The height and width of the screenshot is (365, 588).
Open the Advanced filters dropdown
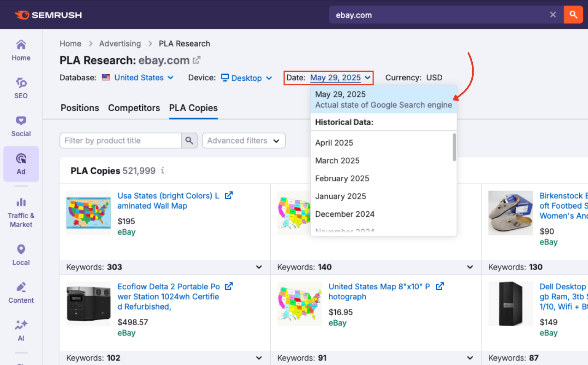pyautogui.click(x=244, y=140)
